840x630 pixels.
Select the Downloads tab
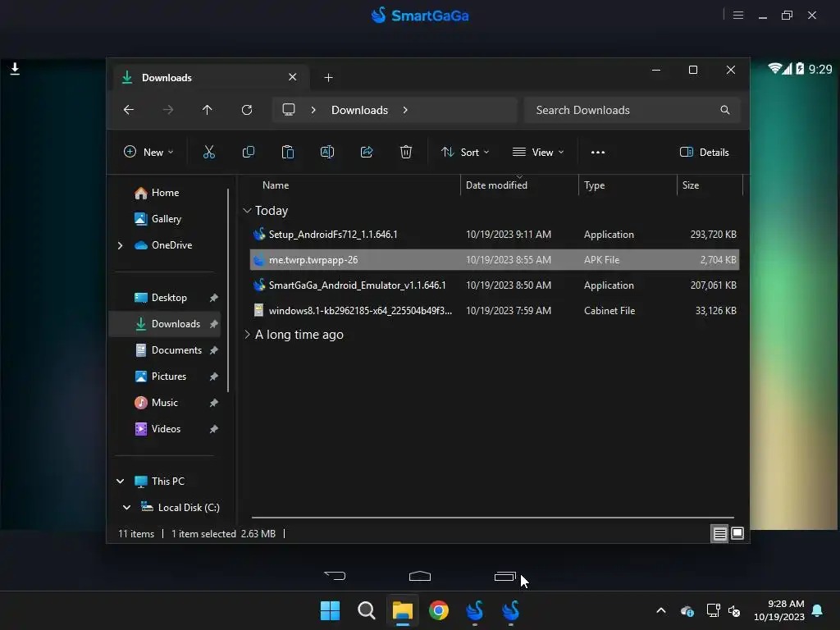[x=211, y=78]
